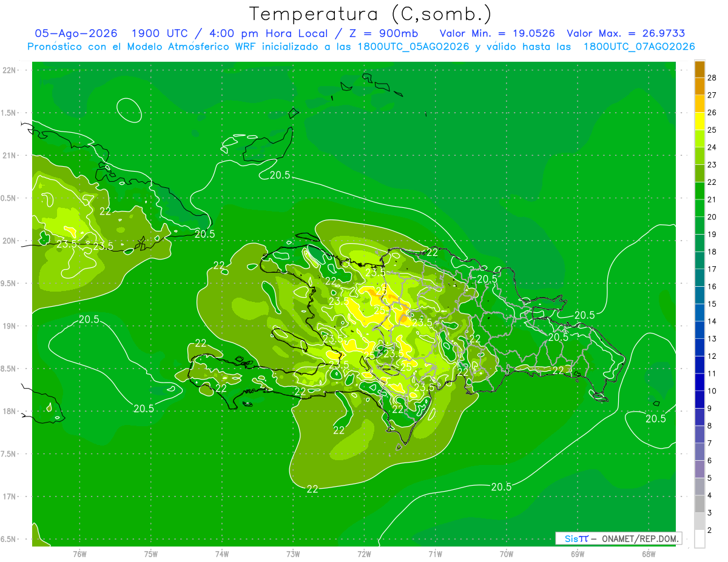Click the "Valor Max. = 26.9733" value
This screenshot has width=728, height=562.
point(625,33)
